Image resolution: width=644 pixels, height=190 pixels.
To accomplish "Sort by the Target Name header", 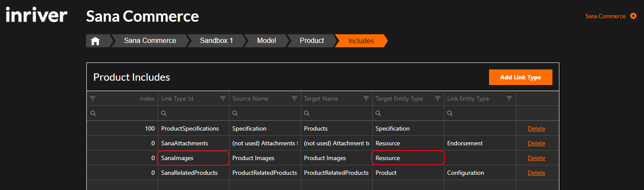I will tap(321, 98).
